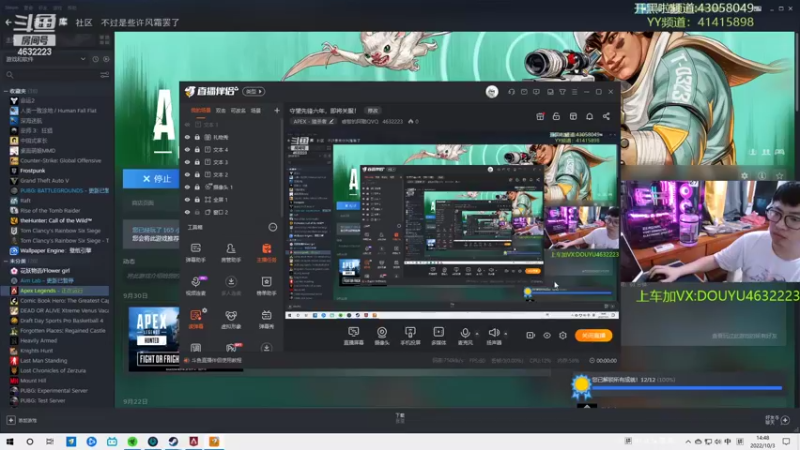Add a 直播屏幕 screen capture source

point(354,336)
